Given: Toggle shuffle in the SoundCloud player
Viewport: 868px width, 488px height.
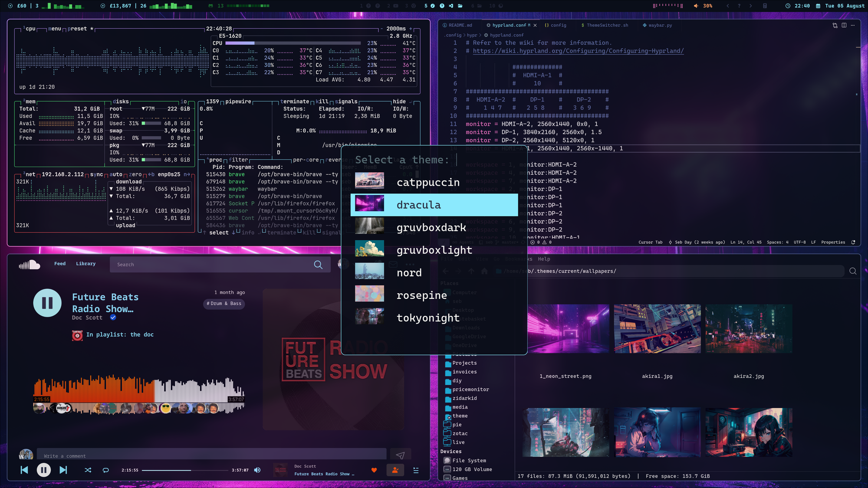Looking at the screenshot, I should 88,470.
